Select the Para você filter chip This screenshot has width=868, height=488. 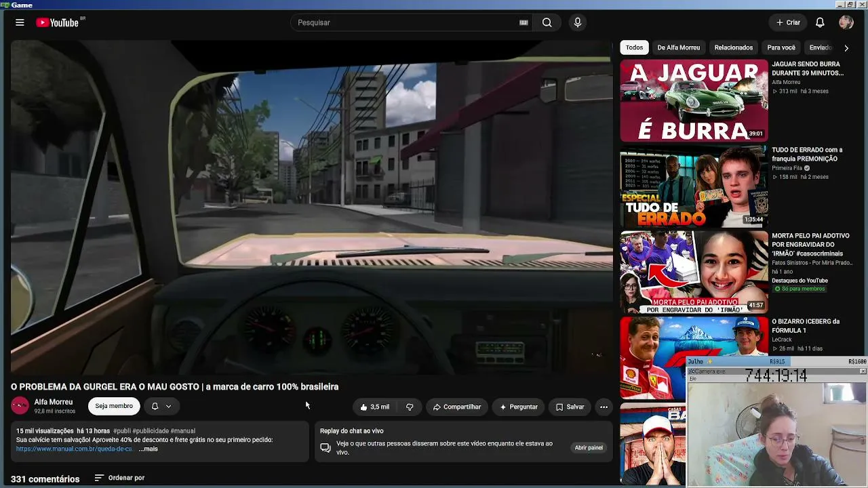click(781, 47)
